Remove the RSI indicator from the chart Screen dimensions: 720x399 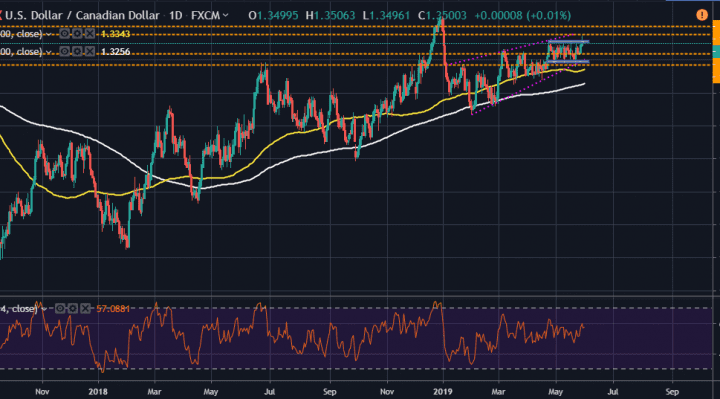(85, 309)
